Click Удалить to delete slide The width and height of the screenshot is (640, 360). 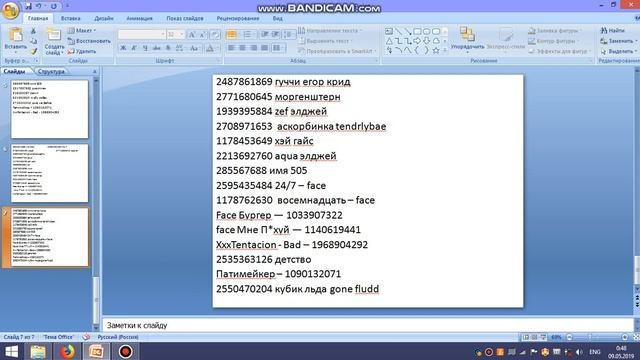click(x=82, y=51)
